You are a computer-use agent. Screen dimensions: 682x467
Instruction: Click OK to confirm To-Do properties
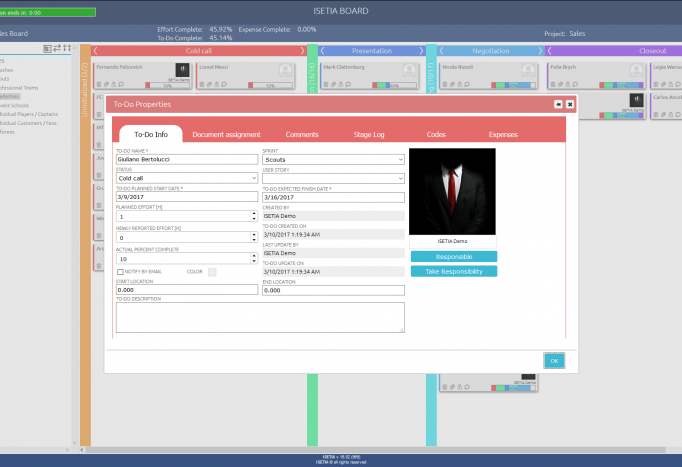coord(554,360)
